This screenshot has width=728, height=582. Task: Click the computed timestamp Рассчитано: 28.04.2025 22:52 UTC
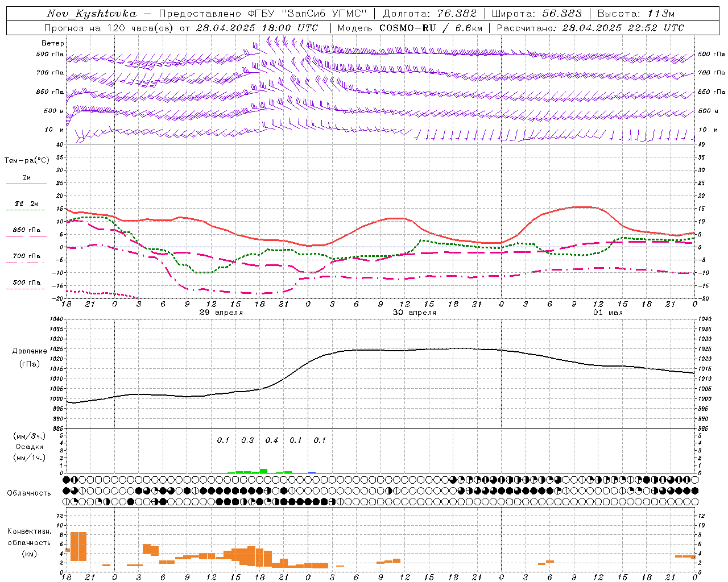[x=590, y=28]
